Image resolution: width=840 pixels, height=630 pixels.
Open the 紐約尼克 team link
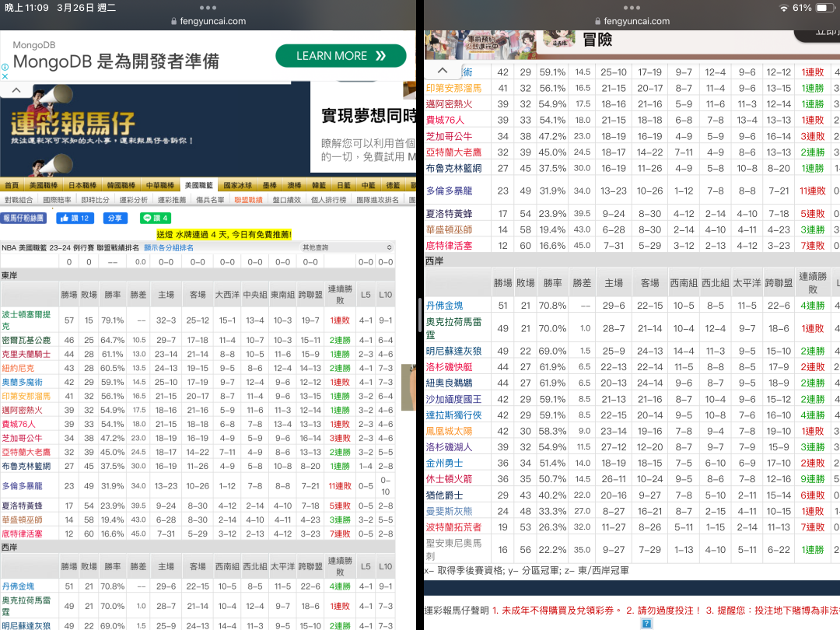18,368
